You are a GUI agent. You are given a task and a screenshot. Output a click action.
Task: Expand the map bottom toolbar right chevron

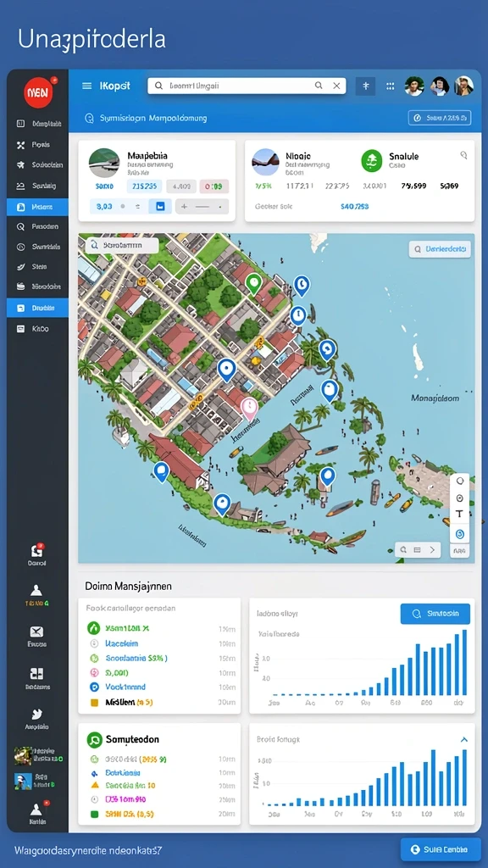point(433,549)
